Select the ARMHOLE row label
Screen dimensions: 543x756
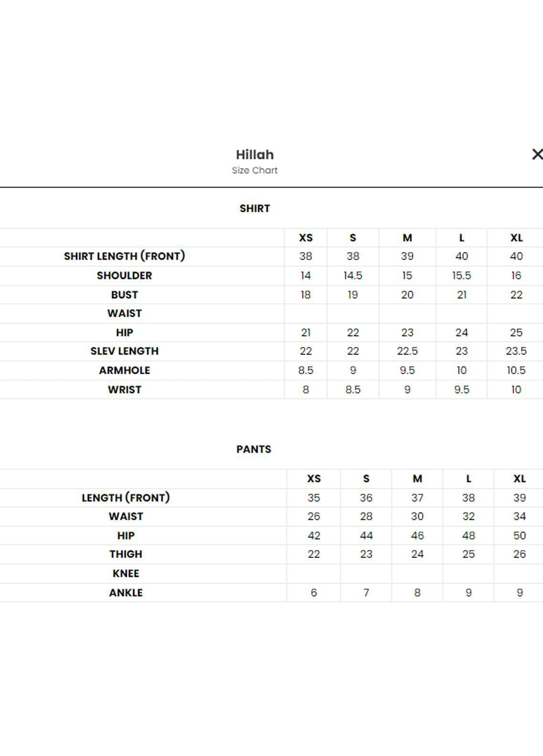pyautogui.click(x=125, y=370)
